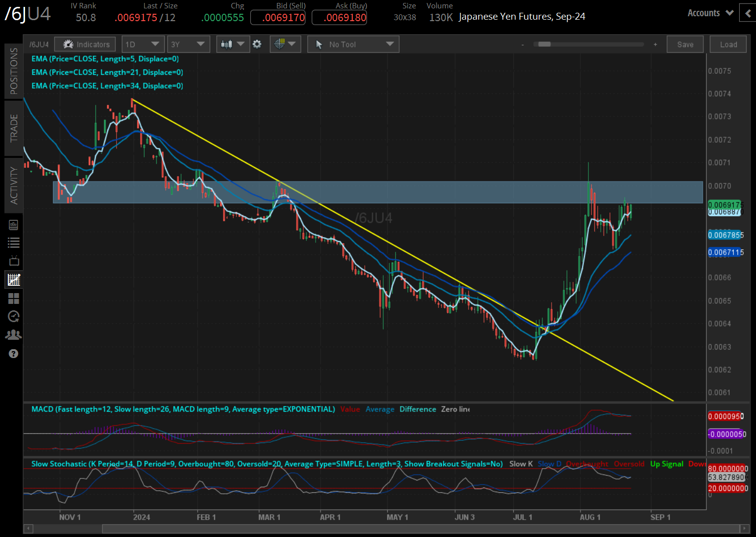756x537 pixels.
Task: Click the Bid (Sell) price box
Action: 278,18
